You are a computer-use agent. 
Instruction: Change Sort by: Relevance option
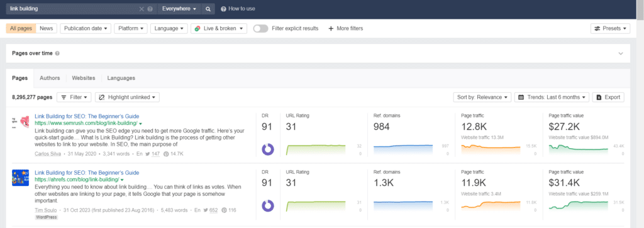click(482, 97)
